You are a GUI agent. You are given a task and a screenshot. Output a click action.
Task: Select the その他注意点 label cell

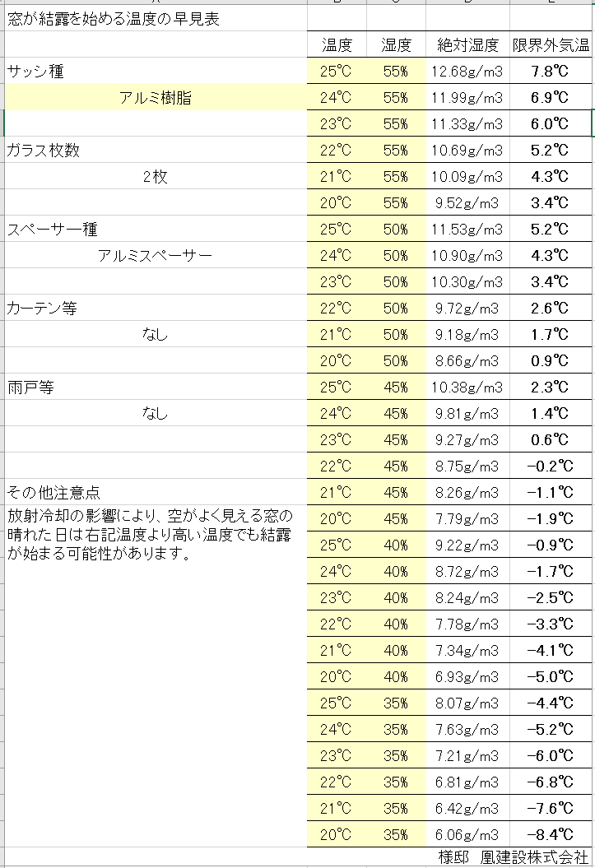(x=156, y=492)
